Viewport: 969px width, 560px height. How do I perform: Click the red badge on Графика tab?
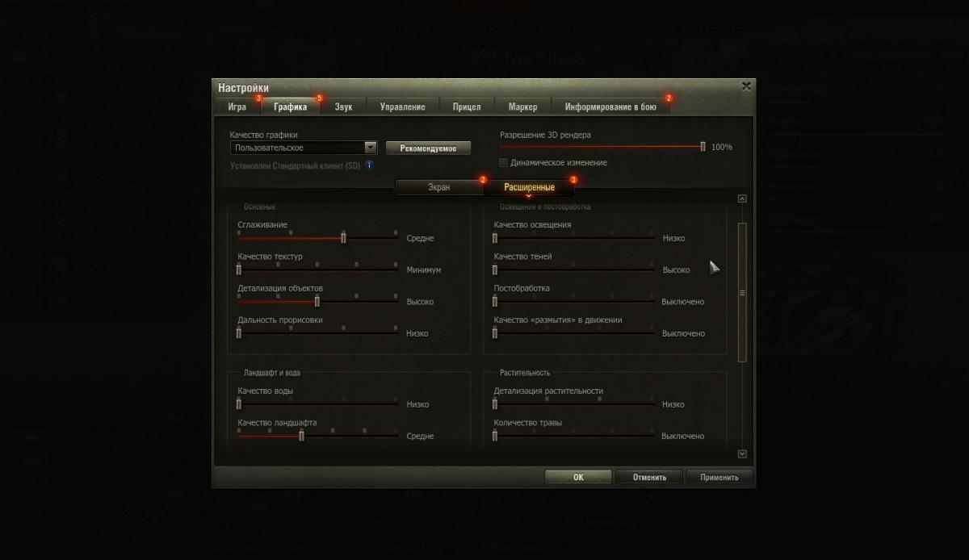click(x=319, y=98)
